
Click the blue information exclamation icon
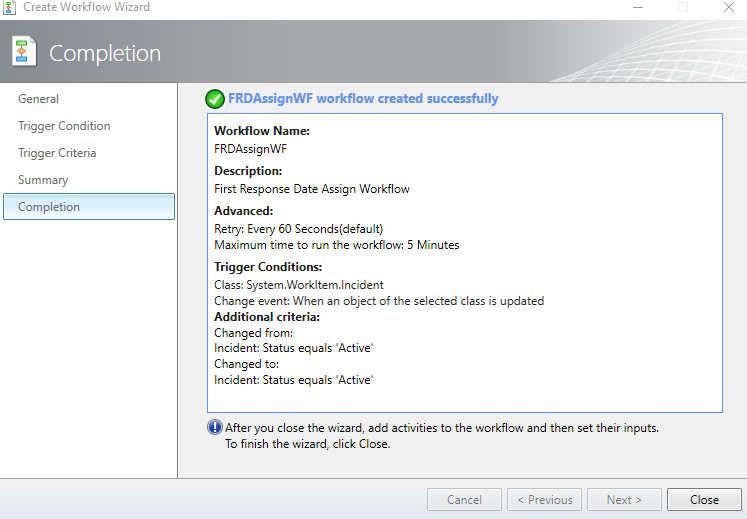click(x=215, y=427)
